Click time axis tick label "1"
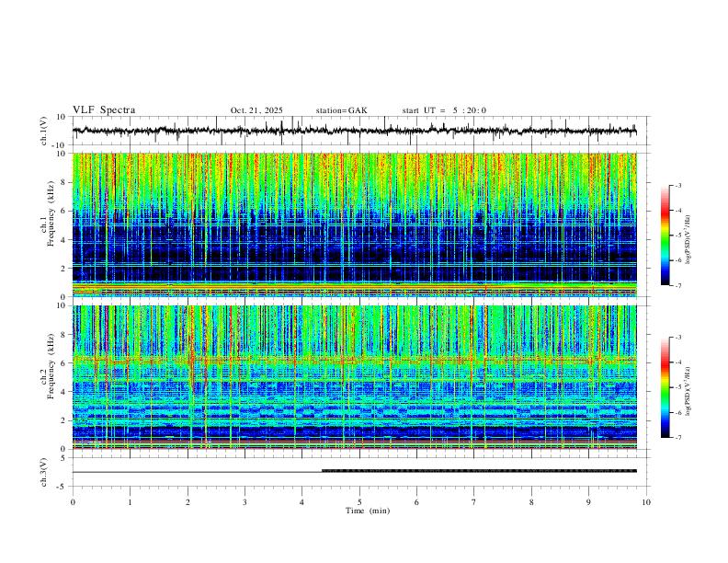Viewport: 728px width, 563px height. [x=130, y=502]
